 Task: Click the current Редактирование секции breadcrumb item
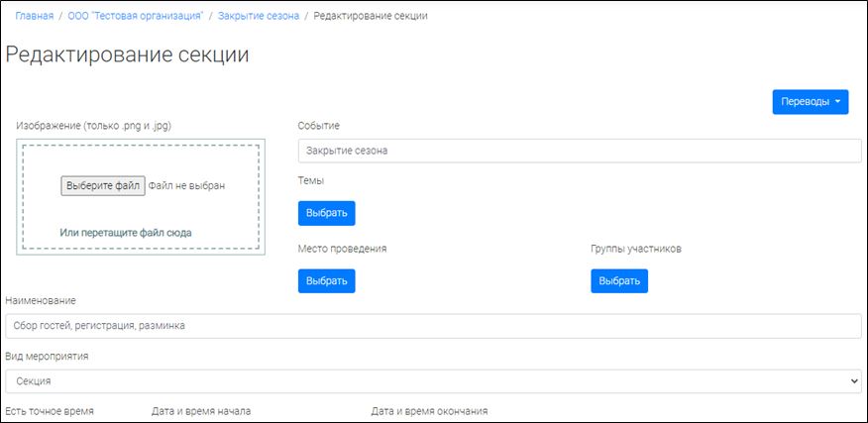(x=371, y=17)
